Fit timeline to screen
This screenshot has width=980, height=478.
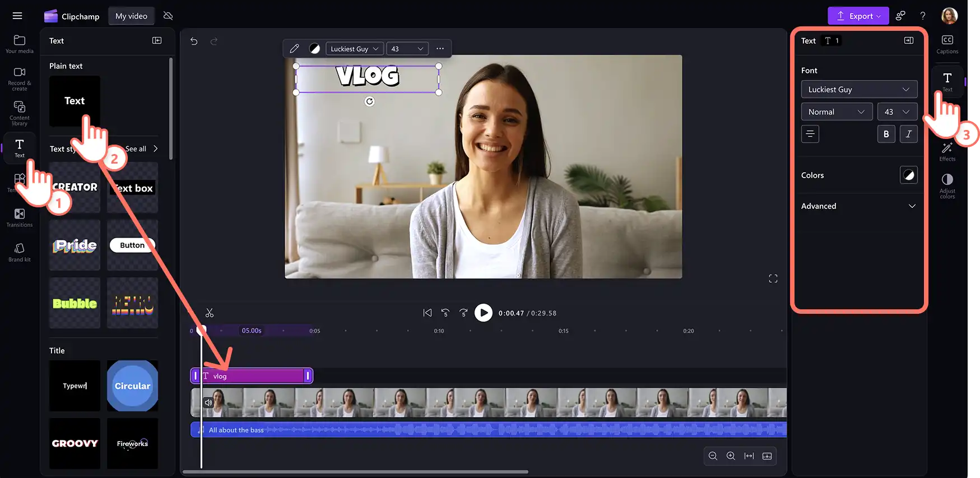pos(749,456)
